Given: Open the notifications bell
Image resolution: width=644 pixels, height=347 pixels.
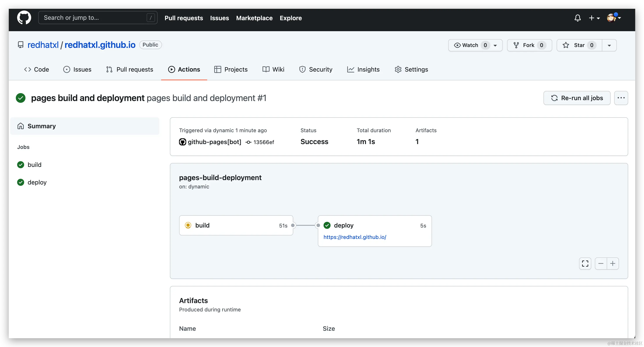Looking at the screenshot, I should coord(577,18).
